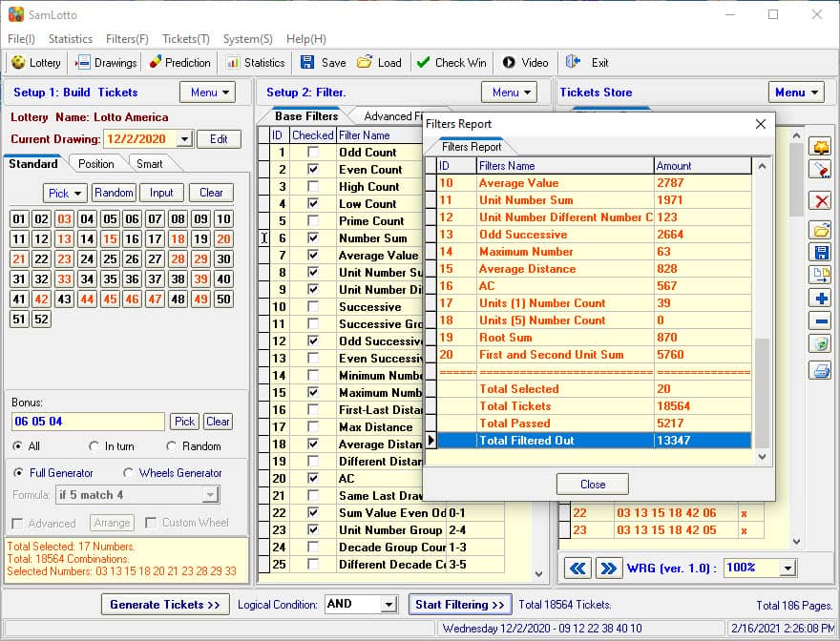This screenshot has width=840, height=641.
Task: Click Generate Tickets button
Action: 165,605
